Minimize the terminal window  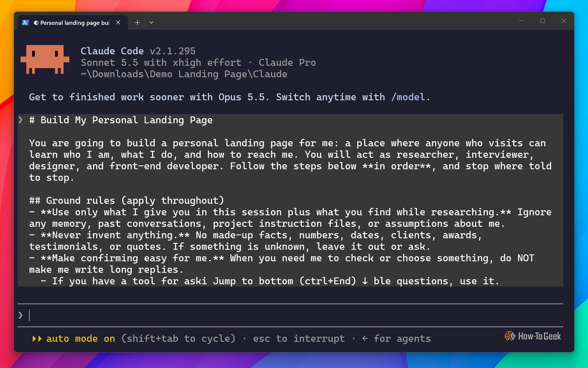pyautogui.click(x=522, y=21)
